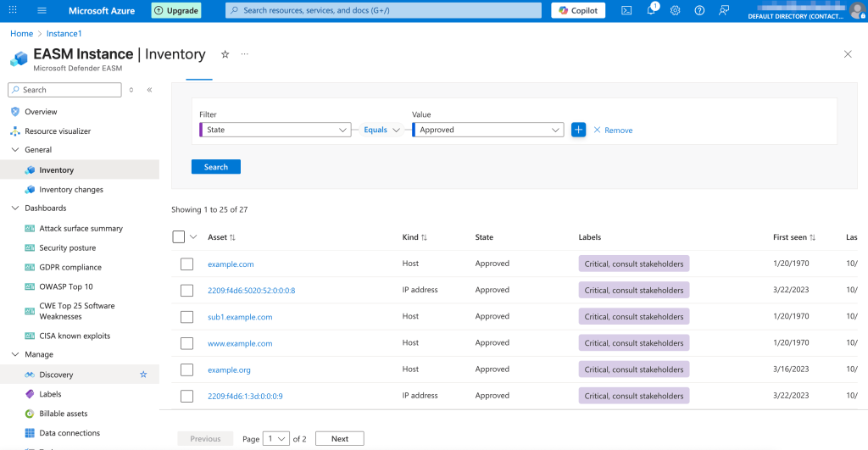Add another filter with plus button

[578, 130]
